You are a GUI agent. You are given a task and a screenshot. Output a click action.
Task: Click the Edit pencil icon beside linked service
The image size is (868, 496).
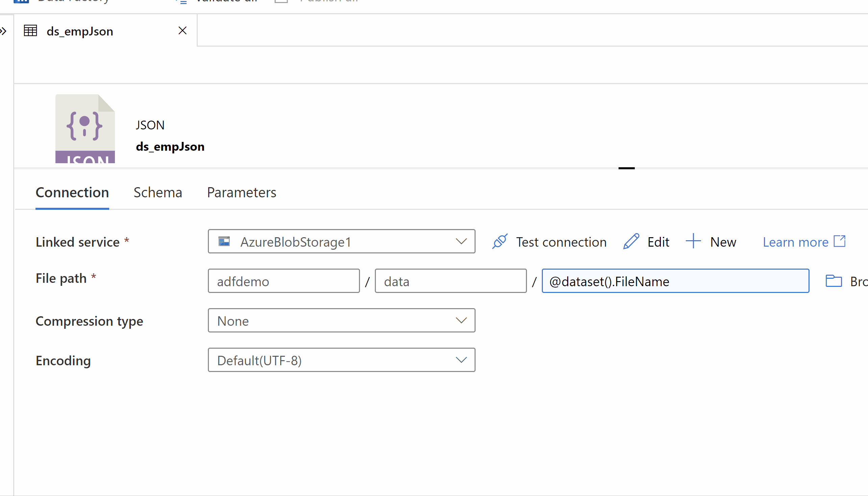(630, 242)
